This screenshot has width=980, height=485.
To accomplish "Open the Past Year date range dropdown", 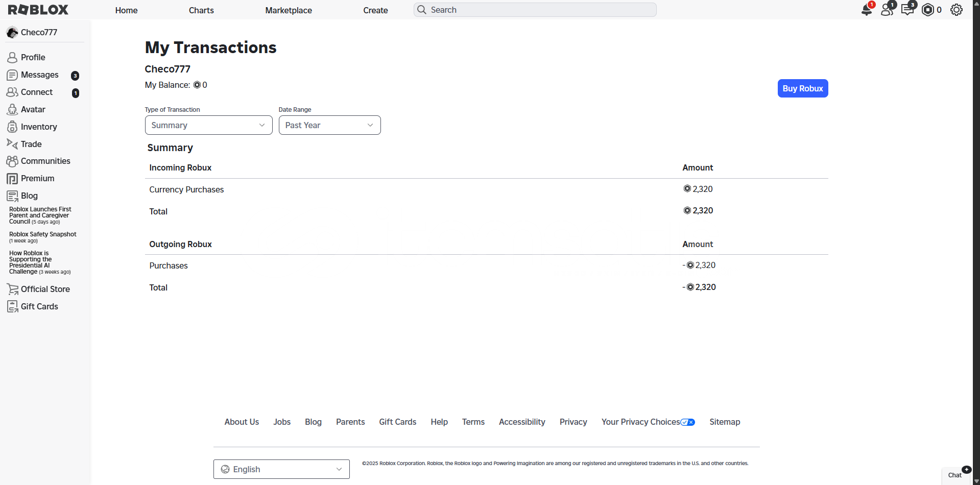I will coord(329,126).
